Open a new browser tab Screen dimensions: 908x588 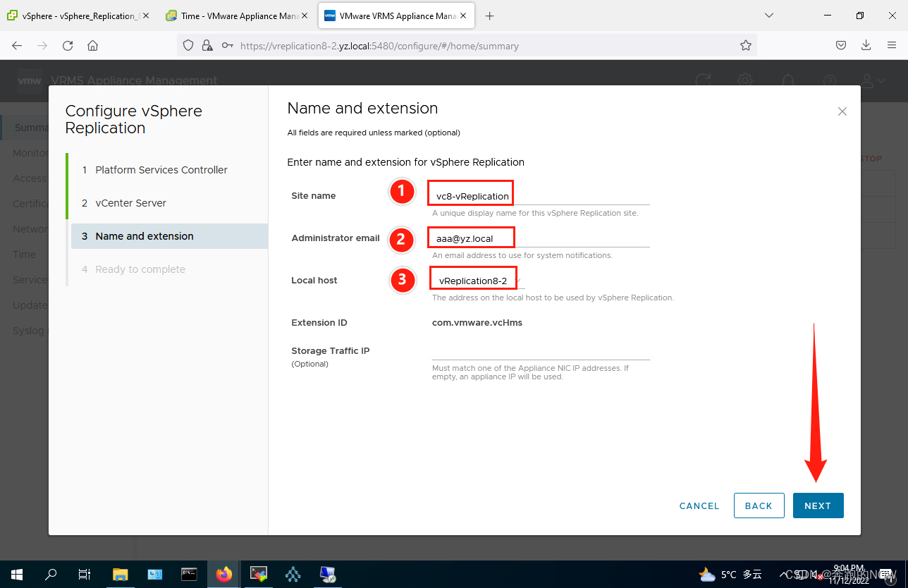click(x=490, y=16)
